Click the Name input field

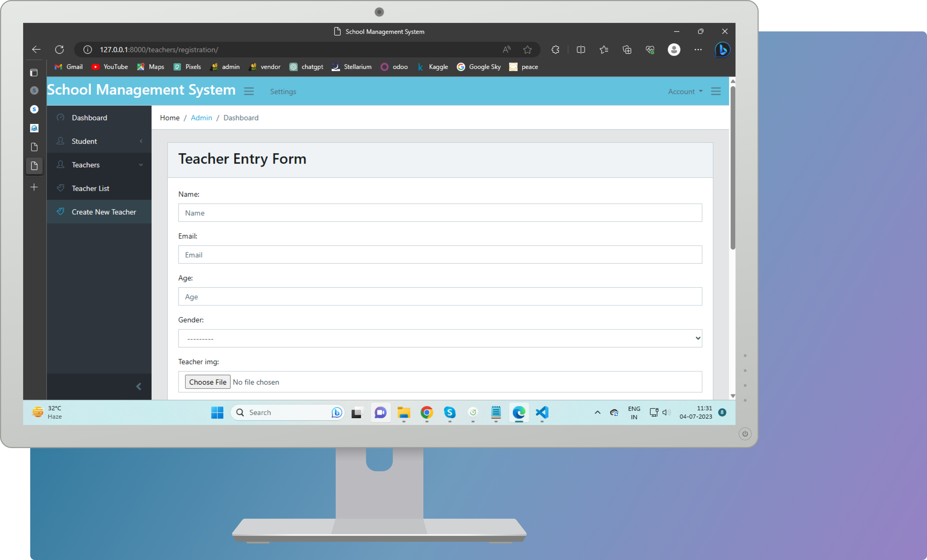440,212
